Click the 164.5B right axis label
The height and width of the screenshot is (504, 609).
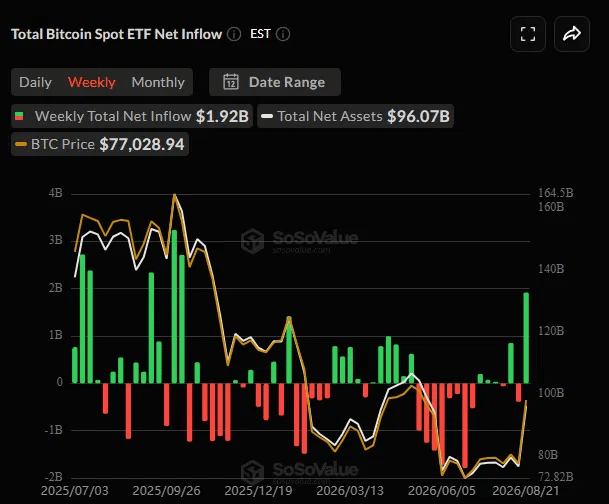tap(555, 193)
